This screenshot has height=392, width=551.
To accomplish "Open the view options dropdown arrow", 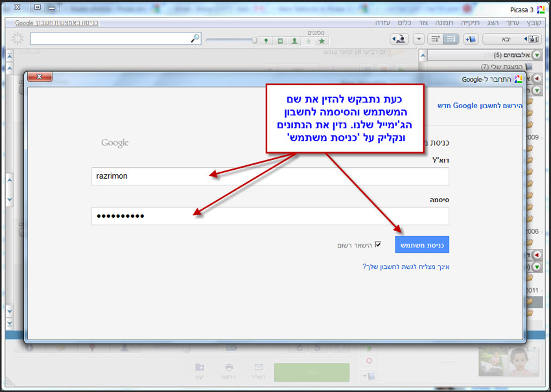I will coord(419,39).
